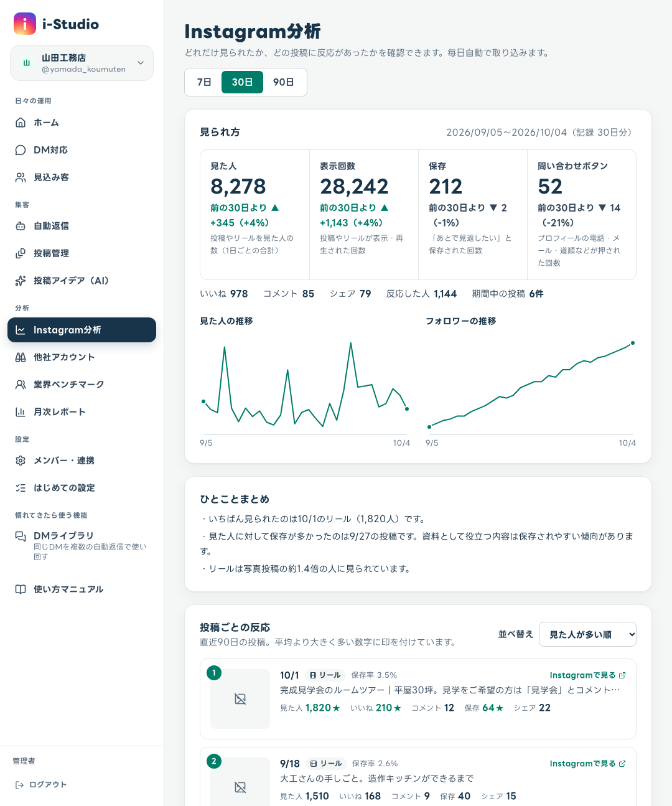This screenshot has height=806, width=672.
Task: Click the はじめての設定 checklist icon
Action: pyautogui.click(x=21, y=488)
